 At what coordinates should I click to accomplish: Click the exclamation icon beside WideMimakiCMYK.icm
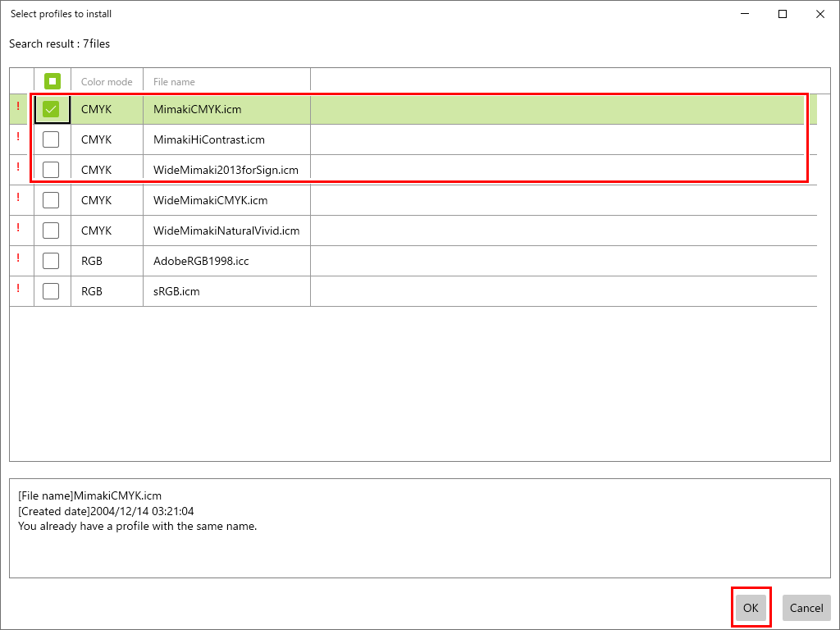pos(18,198)
